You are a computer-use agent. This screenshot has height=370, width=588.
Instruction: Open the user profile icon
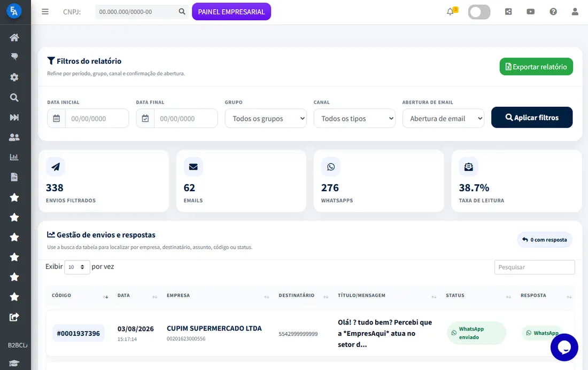575,12
